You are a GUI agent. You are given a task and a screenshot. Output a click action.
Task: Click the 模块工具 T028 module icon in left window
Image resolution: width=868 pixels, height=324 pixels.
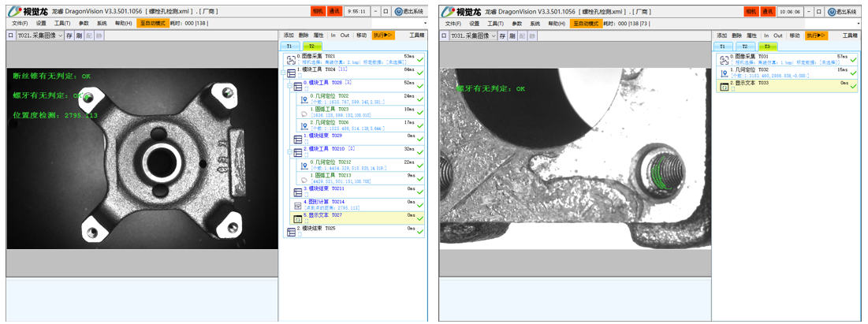(297, 87)
